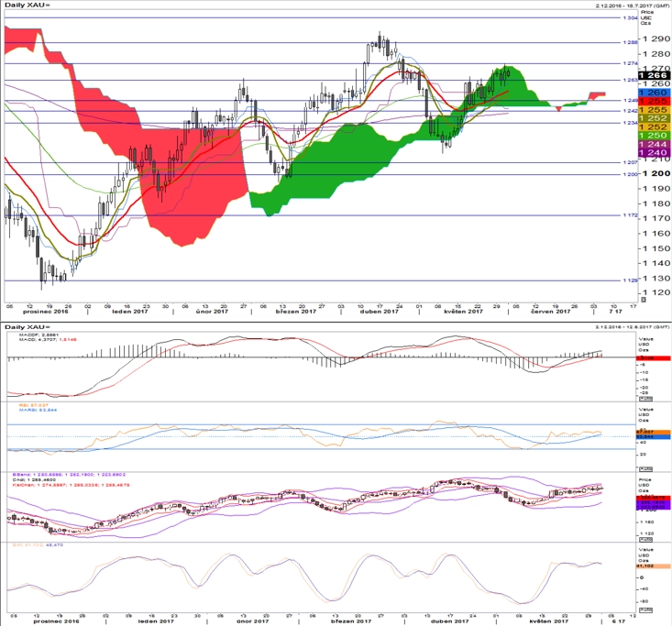Select the red 1 255 price tag
Image resolution: width=672 pixels, height=626 pixels.
coord(655,101)
